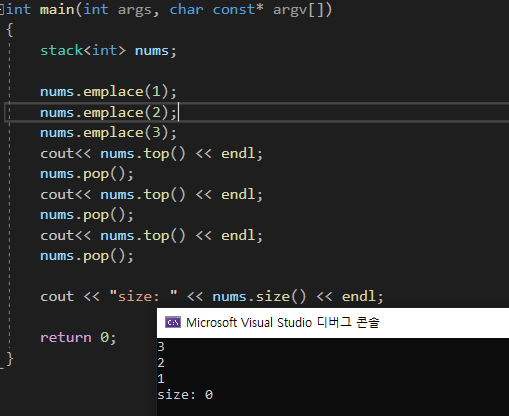509x416 pixels.
Task: Click console output line '3'
Action: pyautogui.click(x=161, y=347)
